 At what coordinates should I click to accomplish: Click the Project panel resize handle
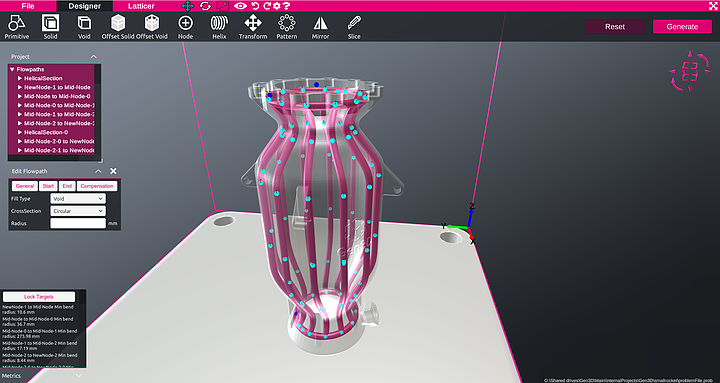click(x=101, y=161)
